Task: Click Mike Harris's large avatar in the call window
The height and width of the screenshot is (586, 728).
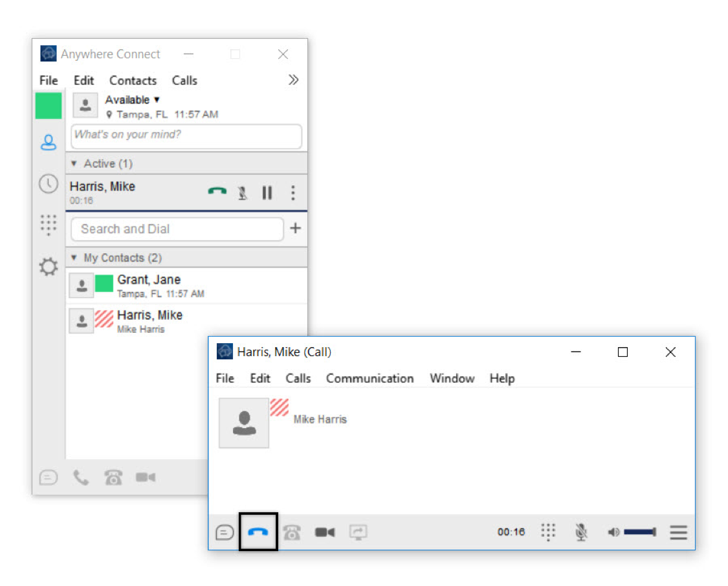Action: click(x=244, y=423)
